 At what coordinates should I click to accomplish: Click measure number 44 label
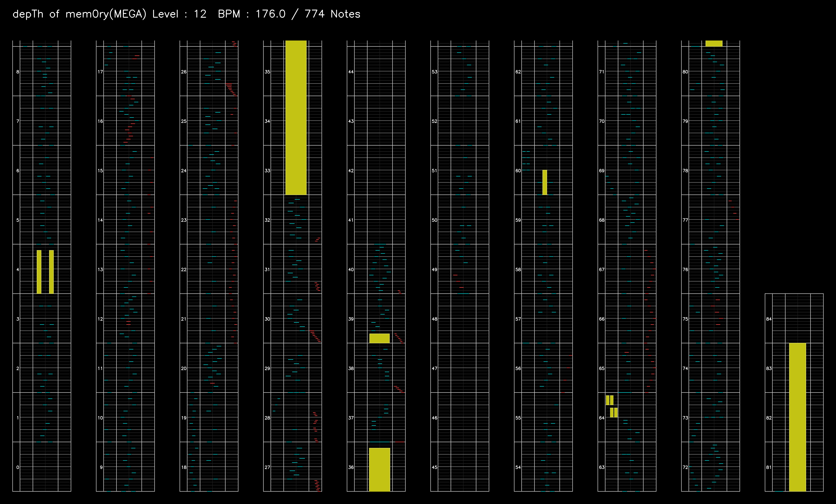click(351, 72)
